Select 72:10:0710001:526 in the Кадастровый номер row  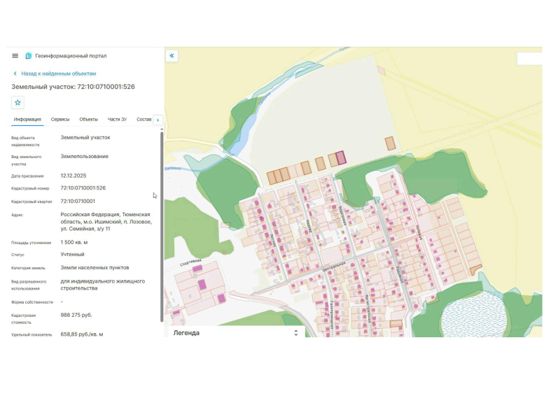pos(83,188)
